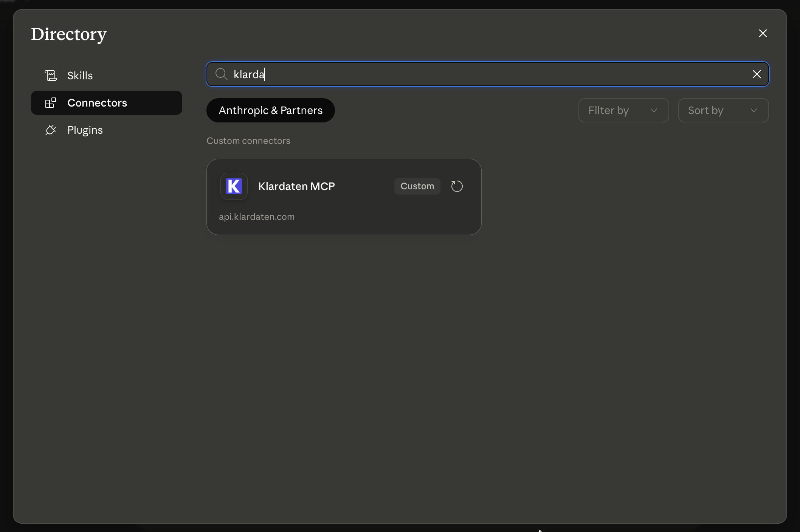Toggle the Anthropic & Partners filter chip

tap(271, 110)
